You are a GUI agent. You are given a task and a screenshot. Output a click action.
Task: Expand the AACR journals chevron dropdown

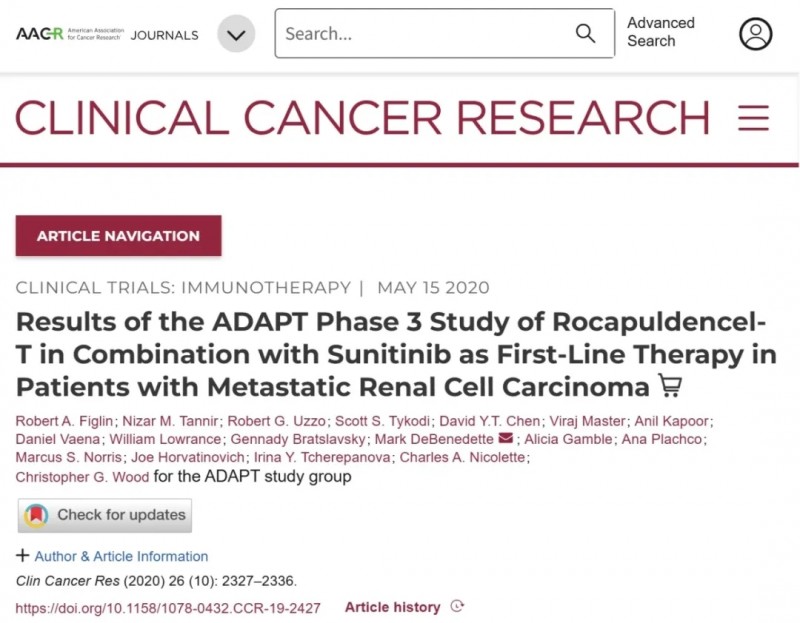(236, 34)
